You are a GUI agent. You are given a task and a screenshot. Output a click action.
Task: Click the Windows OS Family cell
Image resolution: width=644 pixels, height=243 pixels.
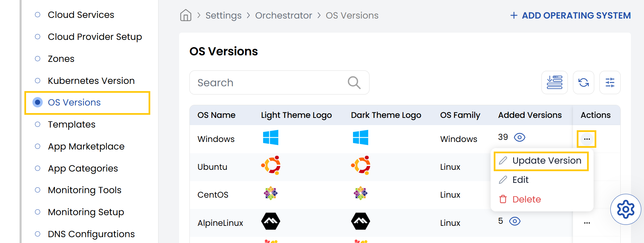(x=459, y=139)
